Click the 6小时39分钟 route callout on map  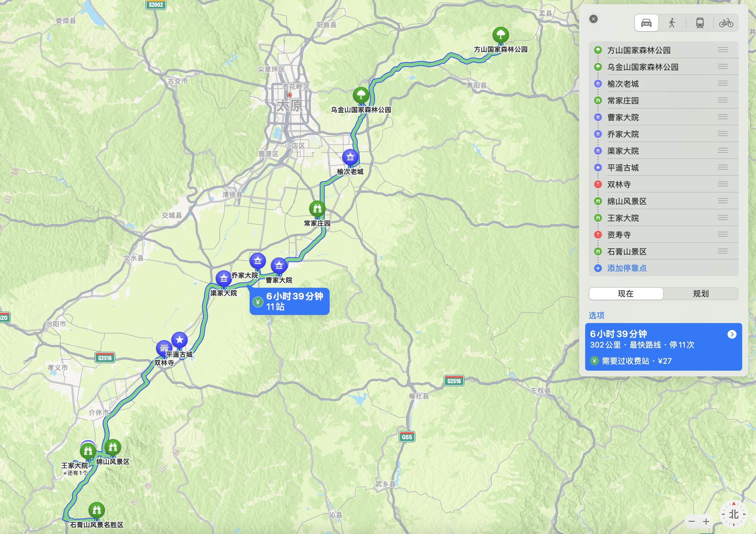tap(290, 301)
